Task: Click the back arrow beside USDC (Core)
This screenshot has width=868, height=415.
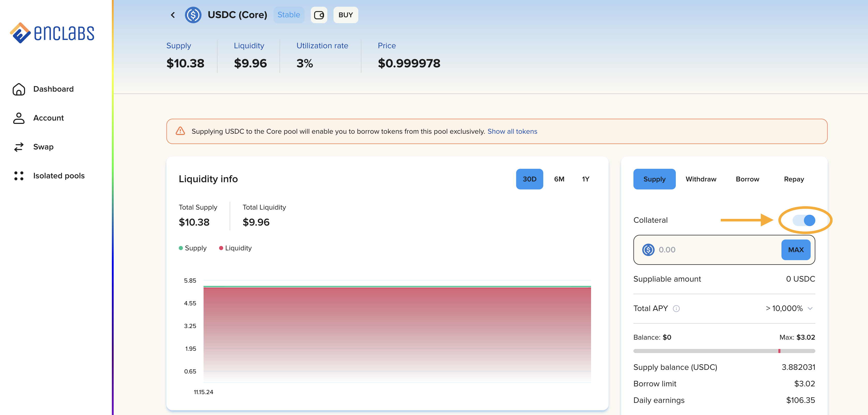Action: (173, 15)
